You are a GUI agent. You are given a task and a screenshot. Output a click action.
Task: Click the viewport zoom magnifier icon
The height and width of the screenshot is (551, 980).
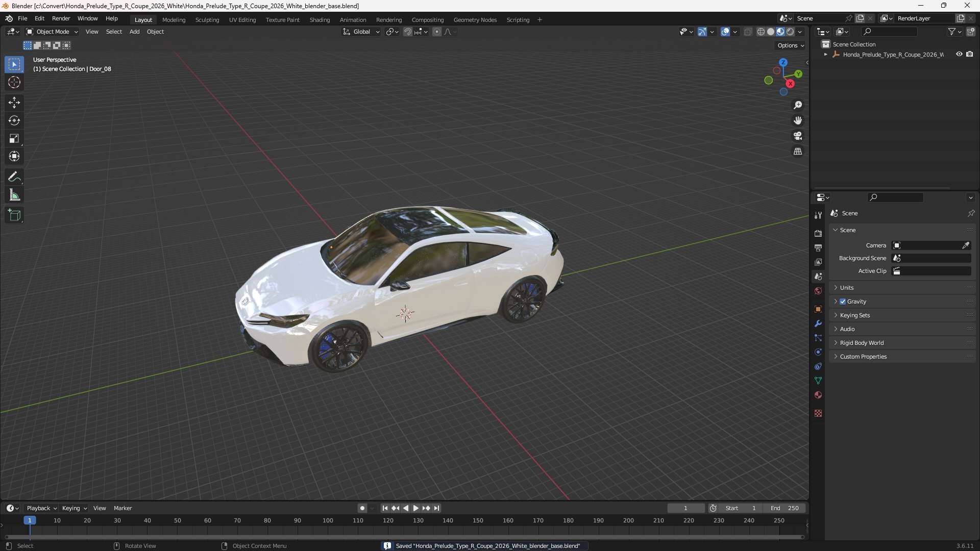pos(798,105)
